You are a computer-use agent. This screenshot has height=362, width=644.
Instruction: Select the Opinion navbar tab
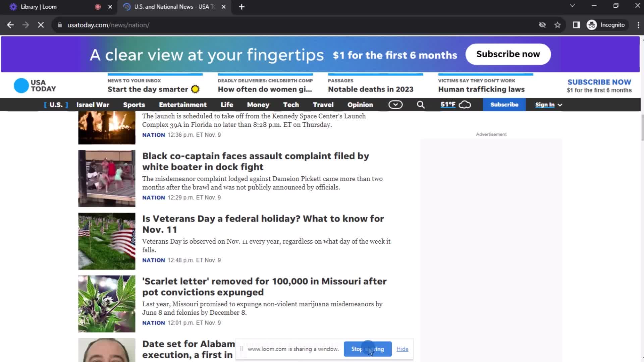click(360, 105)
